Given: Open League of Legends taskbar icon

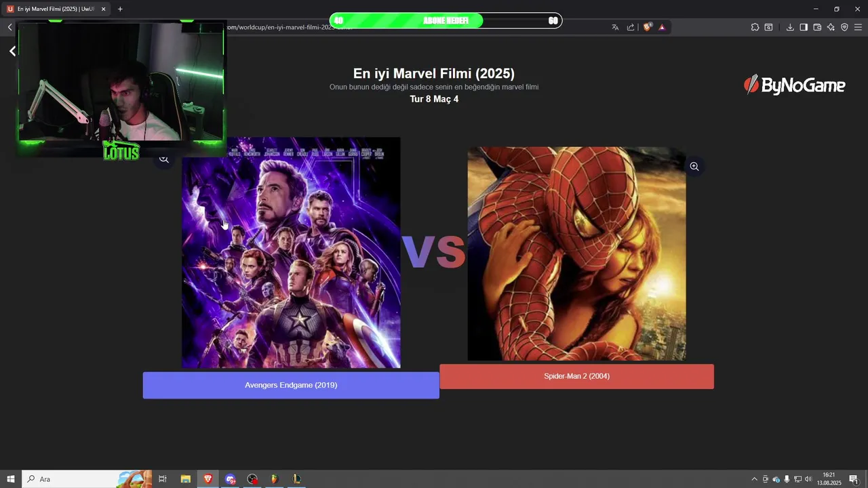Looking at the screenshot, I should (296, 479).
